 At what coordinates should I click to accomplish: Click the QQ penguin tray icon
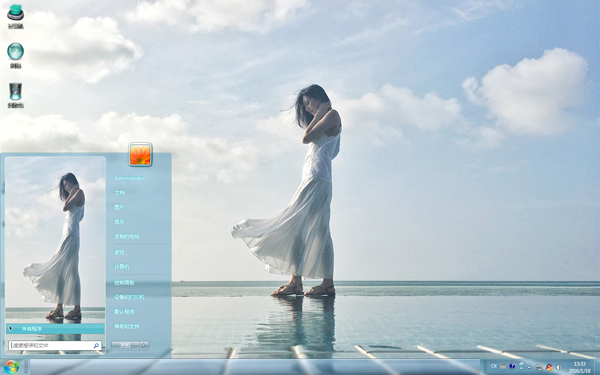click(549, 367)
